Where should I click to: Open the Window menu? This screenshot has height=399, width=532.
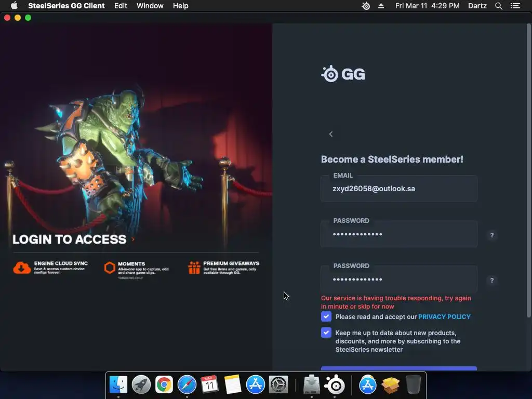pyautogui.click(x=150, y=6)
